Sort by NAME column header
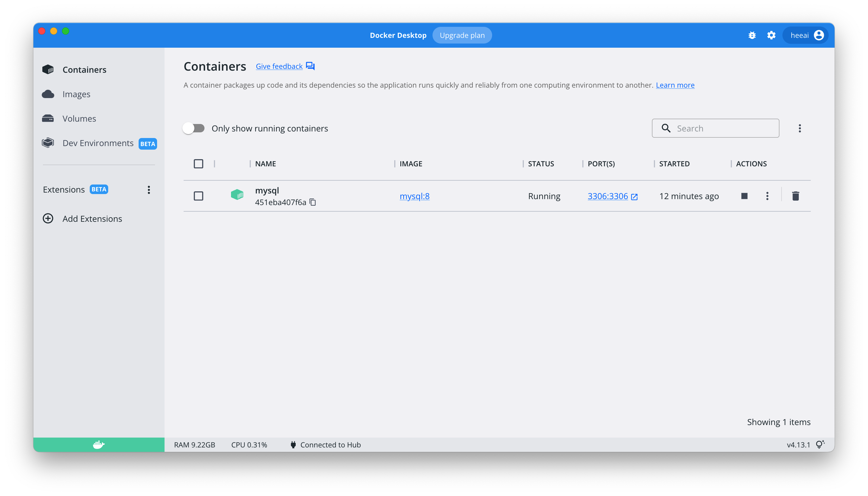The width and height of the screenshot is (868, 496). point(265,164)
